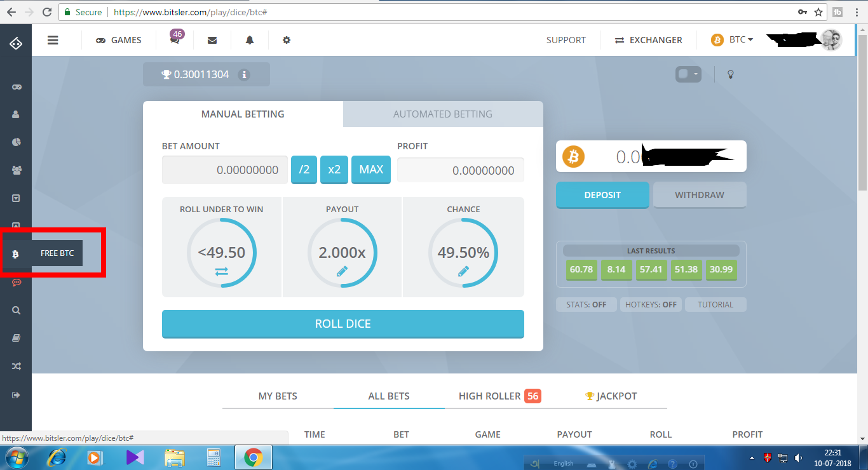Click the magnifier search icon in sidebar

coord(17,311)
